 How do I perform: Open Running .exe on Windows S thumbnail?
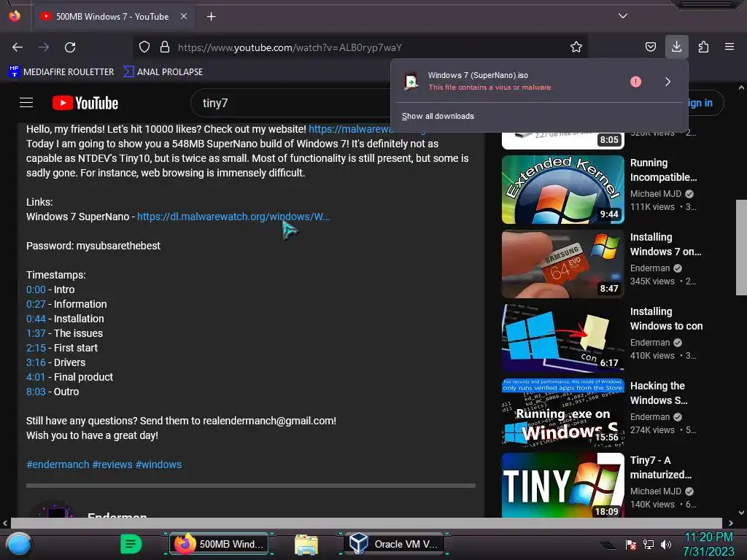pos(563,413)
